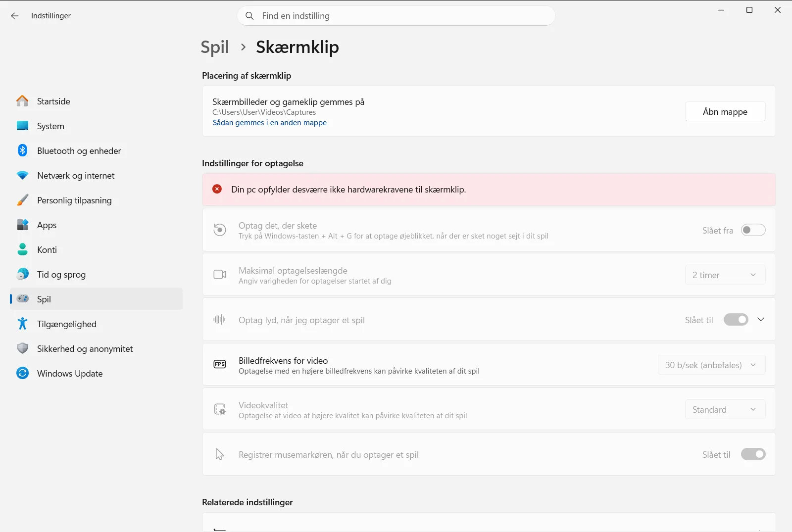The image size is (792, 532).
Task: Click the back arrow icon
Action: point(15,16)
